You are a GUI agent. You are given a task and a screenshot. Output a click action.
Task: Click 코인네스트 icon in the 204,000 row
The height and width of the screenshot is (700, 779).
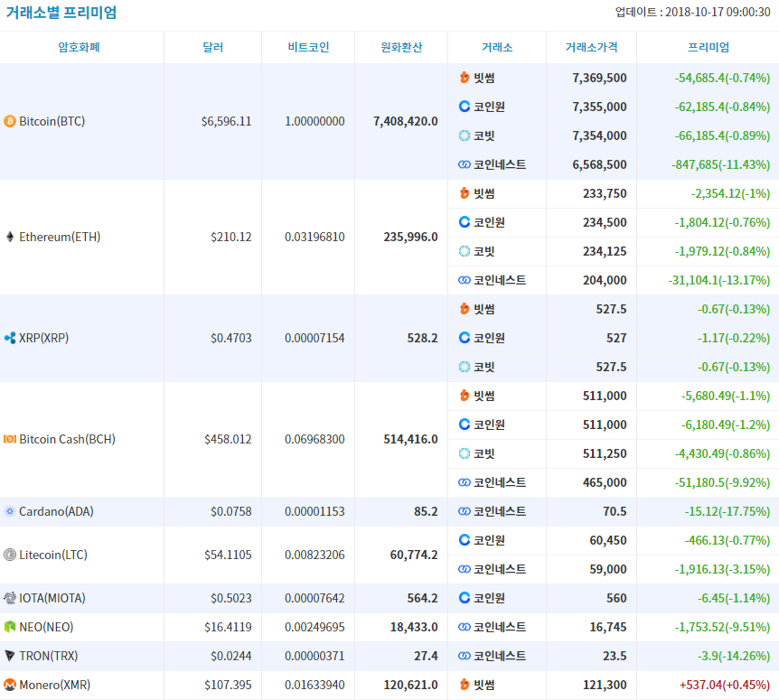[x=465, y=280]
